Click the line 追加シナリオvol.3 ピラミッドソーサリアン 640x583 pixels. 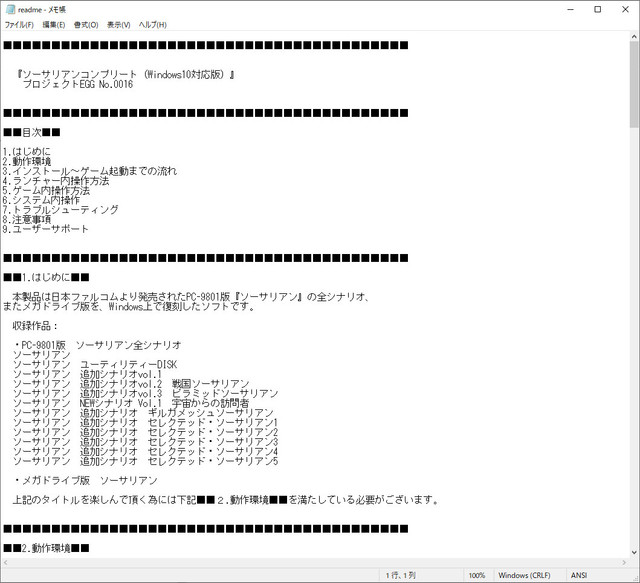point(146,394)
